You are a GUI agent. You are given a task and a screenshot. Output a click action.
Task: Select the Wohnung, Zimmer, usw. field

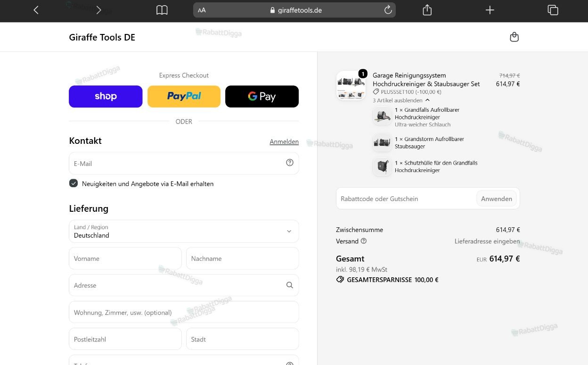click(x=184, y=312)
